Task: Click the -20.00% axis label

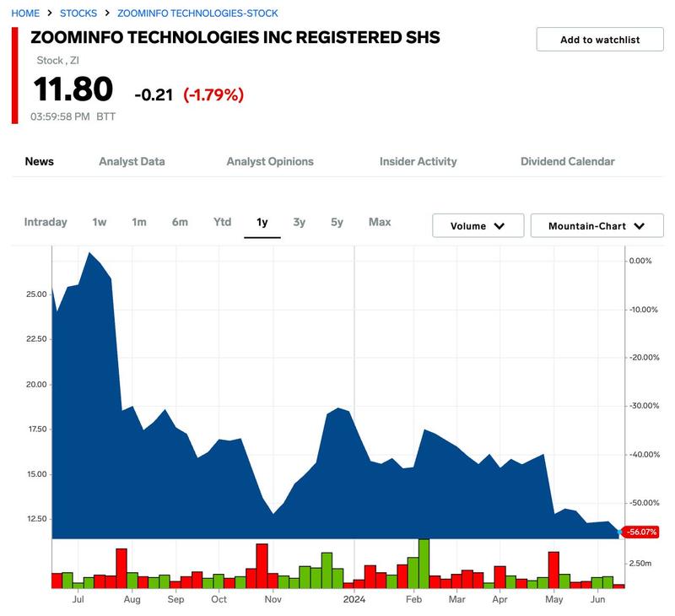Action: 644,358
